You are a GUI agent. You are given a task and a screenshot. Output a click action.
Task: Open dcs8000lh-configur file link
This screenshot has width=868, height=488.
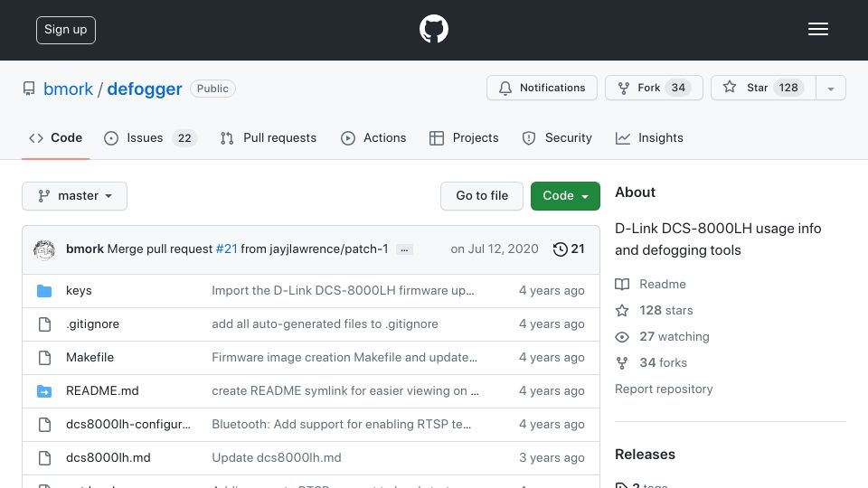(127, 425)
